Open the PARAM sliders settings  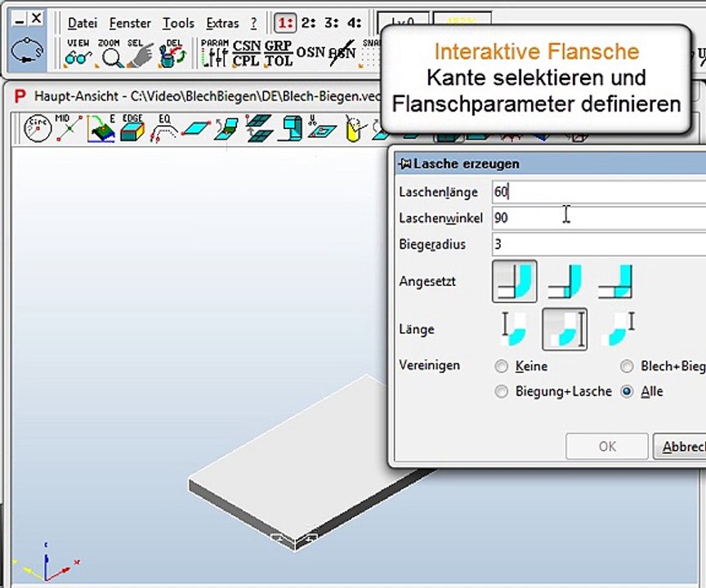click(x=214, y=54)
